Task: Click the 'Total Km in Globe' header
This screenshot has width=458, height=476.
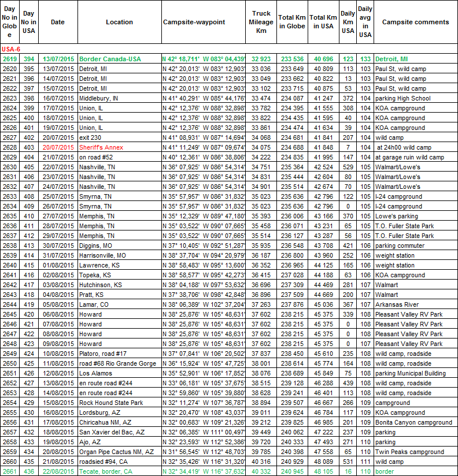Action: tap(291, 22)
